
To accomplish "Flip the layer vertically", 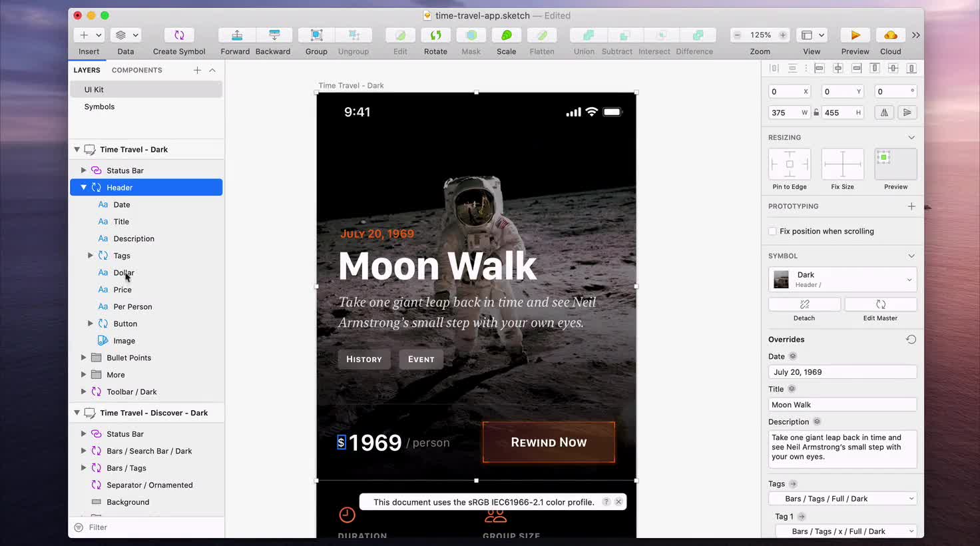I will (907, 113).
